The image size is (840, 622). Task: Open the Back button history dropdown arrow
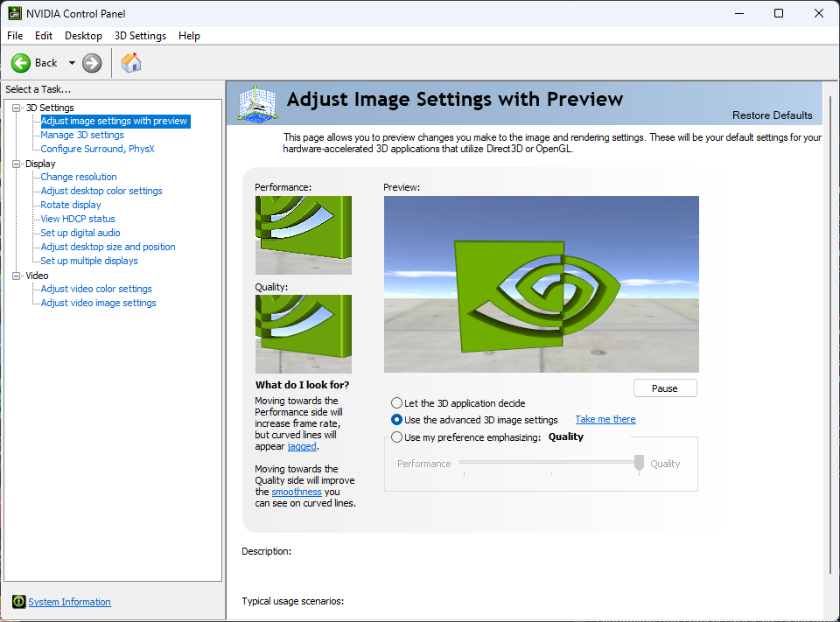click(72, 63)
